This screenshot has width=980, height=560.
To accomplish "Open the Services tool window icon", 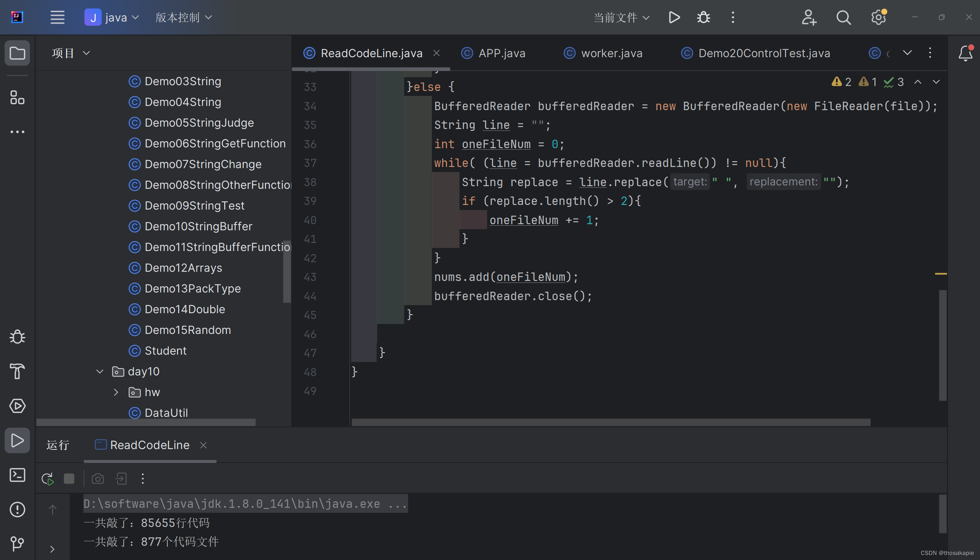I will (17, 406).
